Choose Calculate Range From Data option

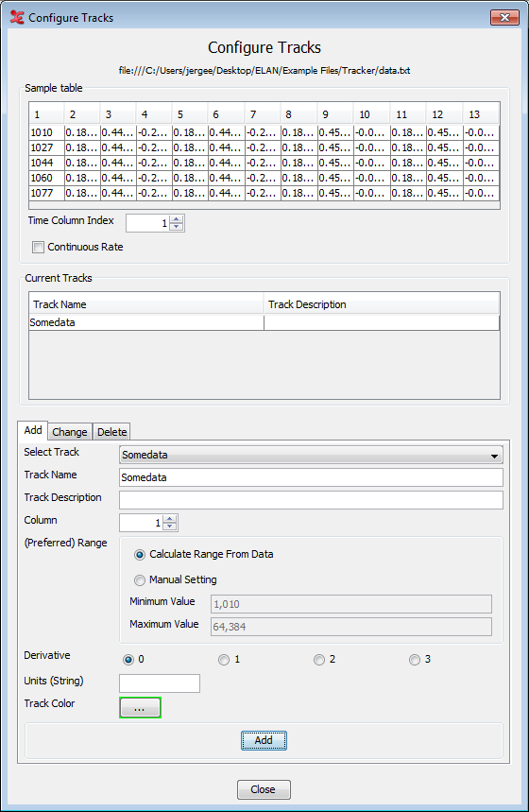(x=139, y=555)
